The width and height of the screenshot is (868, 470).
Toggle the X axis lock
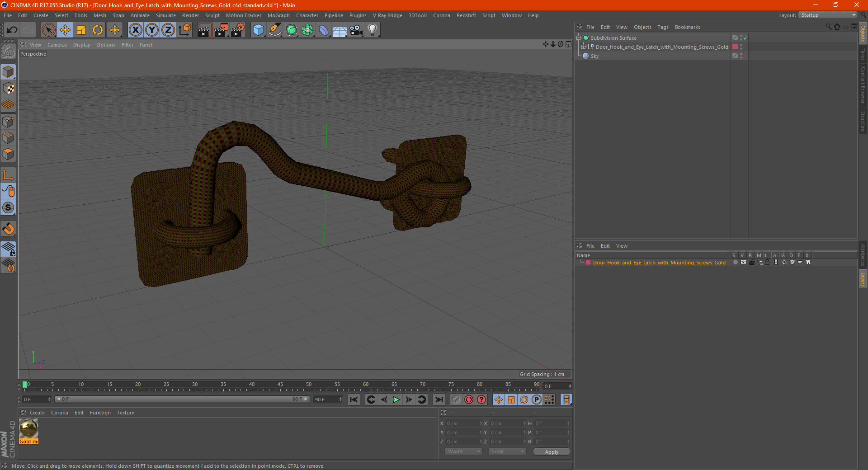pyautogui.click(x=135, y=30)
